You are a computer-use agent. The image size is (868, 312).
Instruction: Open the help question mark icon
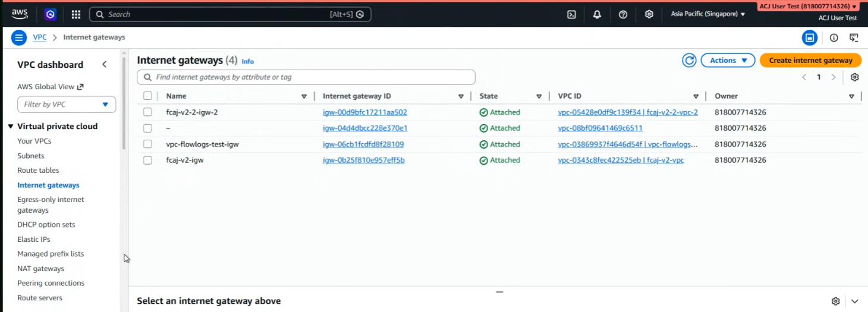pos(623,14)
